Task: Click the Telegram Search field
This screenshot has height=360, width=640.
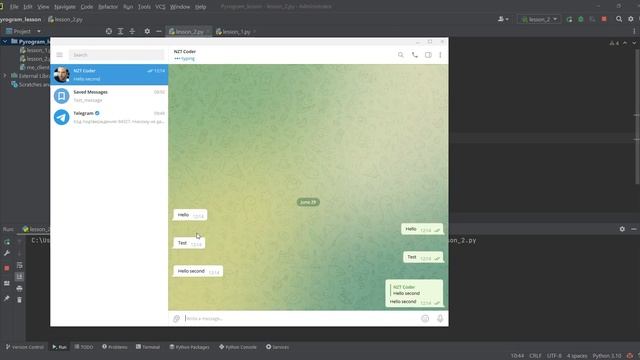Action: click(117, 55)
